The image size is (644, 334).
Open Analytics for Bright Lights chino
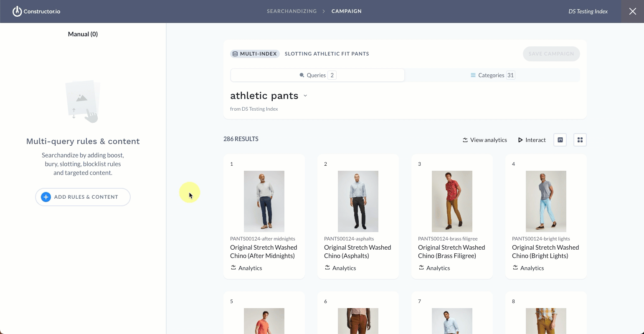(x=528, y=268)
